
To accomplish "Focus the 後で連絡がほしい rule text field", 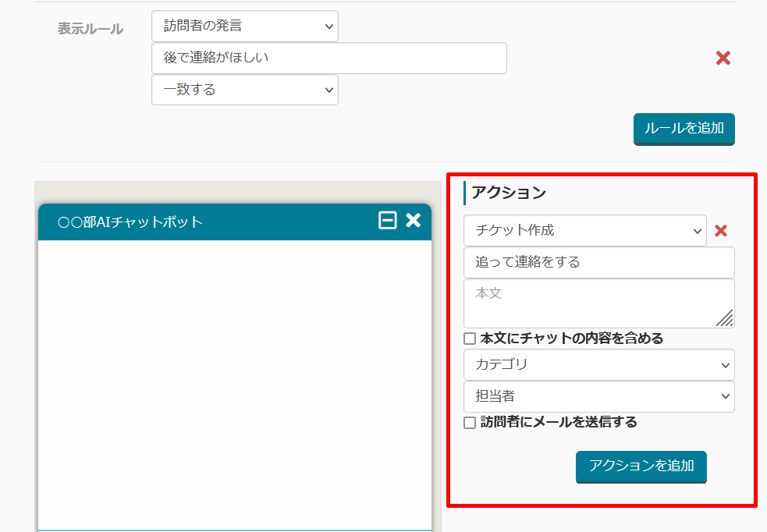I will (328, 58).
